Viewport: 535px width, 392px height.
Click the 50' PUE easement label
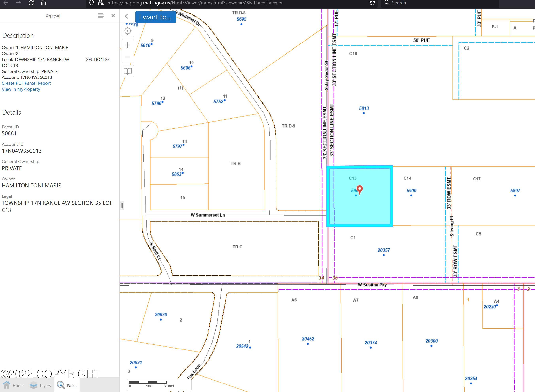tap(421, 40)
